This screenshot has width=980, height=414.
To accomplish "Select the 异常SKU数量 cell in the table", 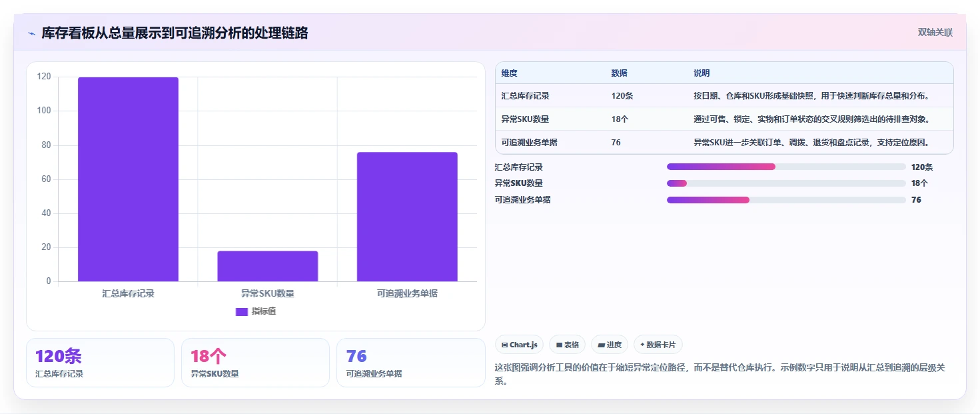I will click(526, 119).
